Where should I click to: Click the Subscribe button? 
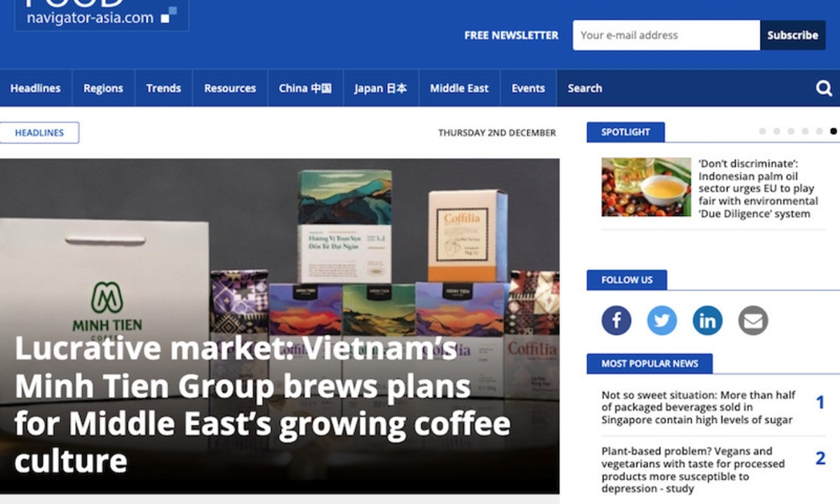click(x=792, y=35)
